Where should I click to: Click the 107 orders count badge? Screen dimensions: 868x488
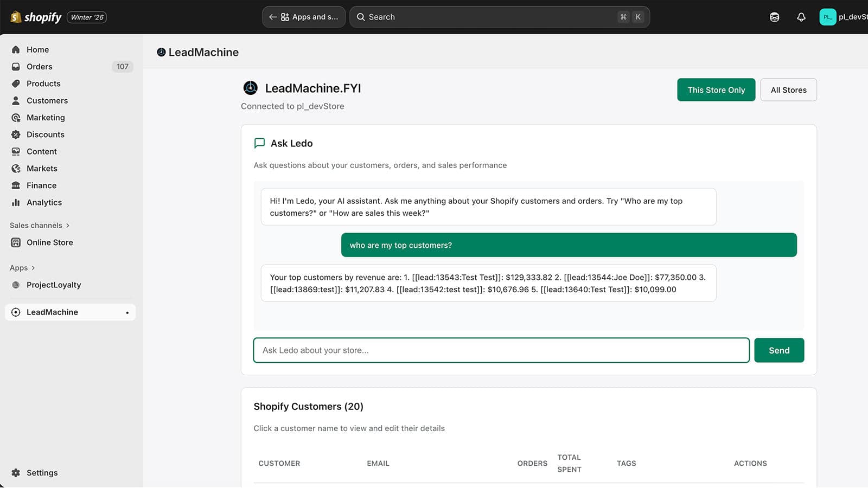coord(123,67)
